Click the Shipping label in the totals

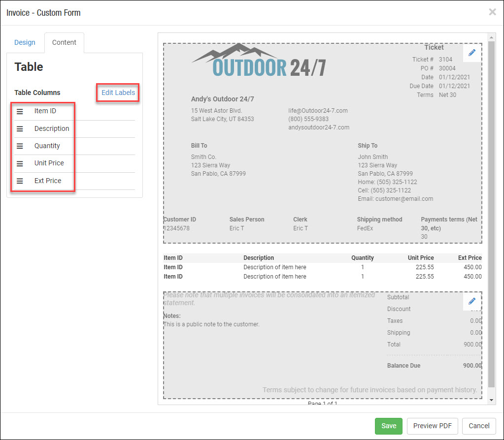pyautogui.click(x=399, y=333)
